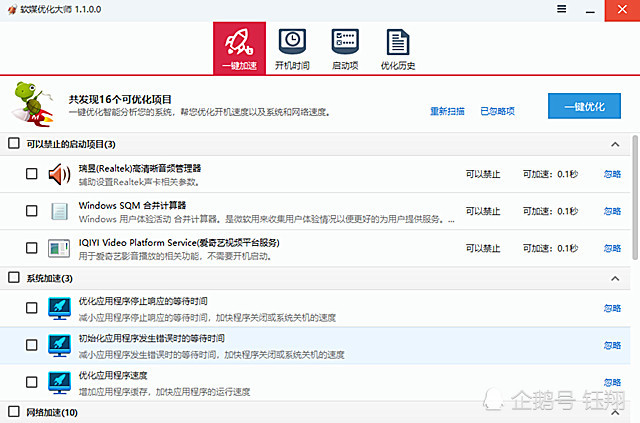Click 可加速: 0.1秒 in Realtek row
The width and height of the screenshot is (640, 423).
[550, 174]
